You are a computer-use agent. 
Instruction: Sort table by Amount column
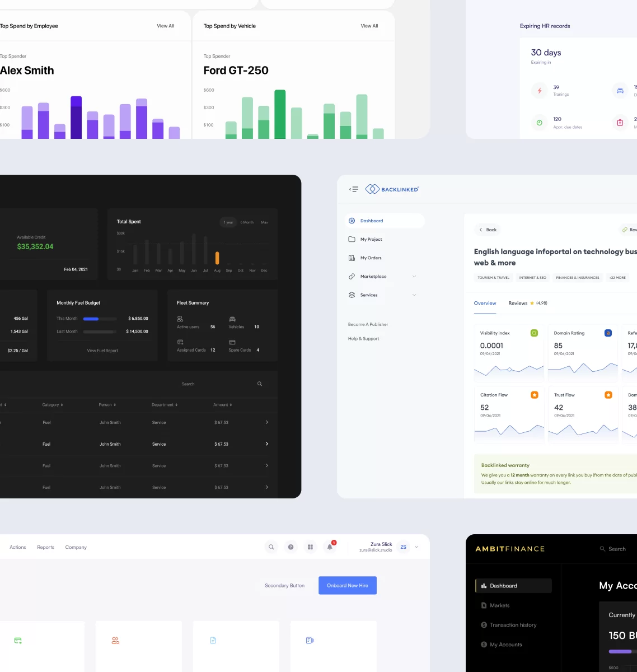pos(222,405)
